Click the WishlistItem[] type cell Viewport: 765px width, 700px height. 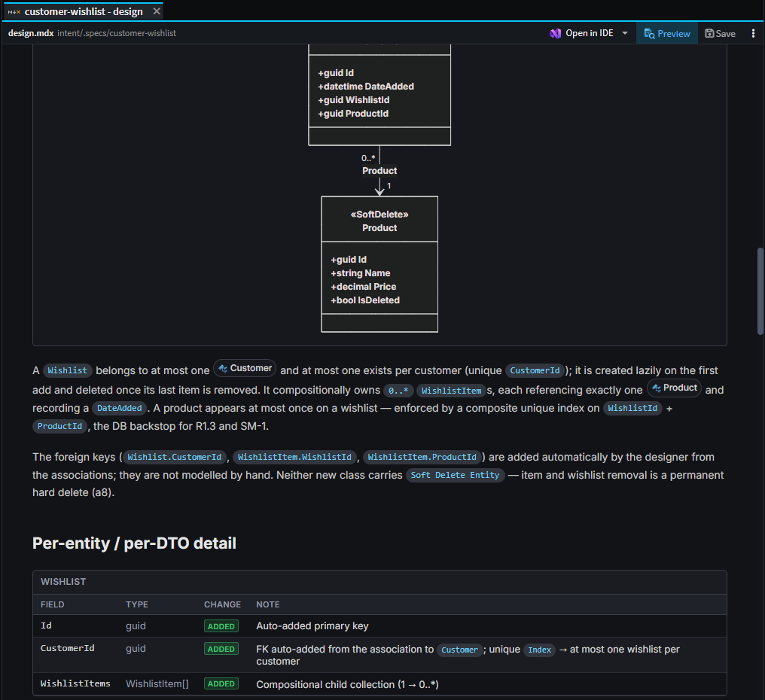157,684
